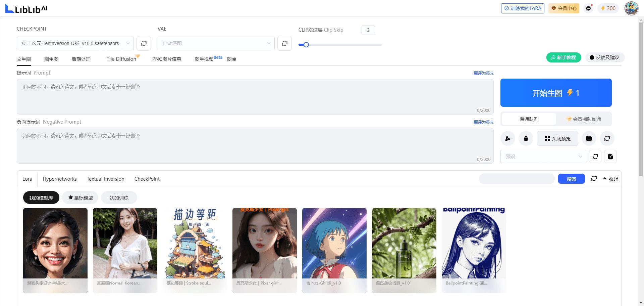The image size is (644, 306).
Task: Click the positive Prompt text area
Action: (x=255, y=97)
